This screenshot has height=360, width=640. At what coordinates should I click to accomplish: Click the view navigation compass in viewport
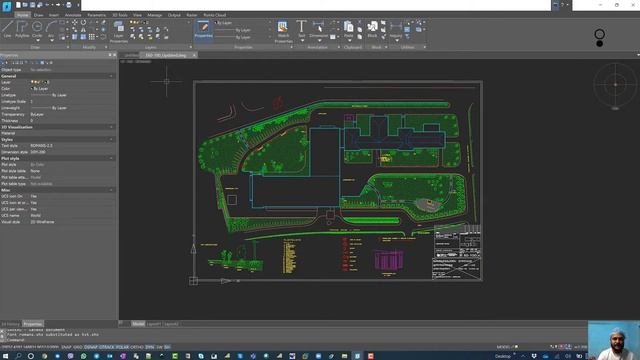615,85
